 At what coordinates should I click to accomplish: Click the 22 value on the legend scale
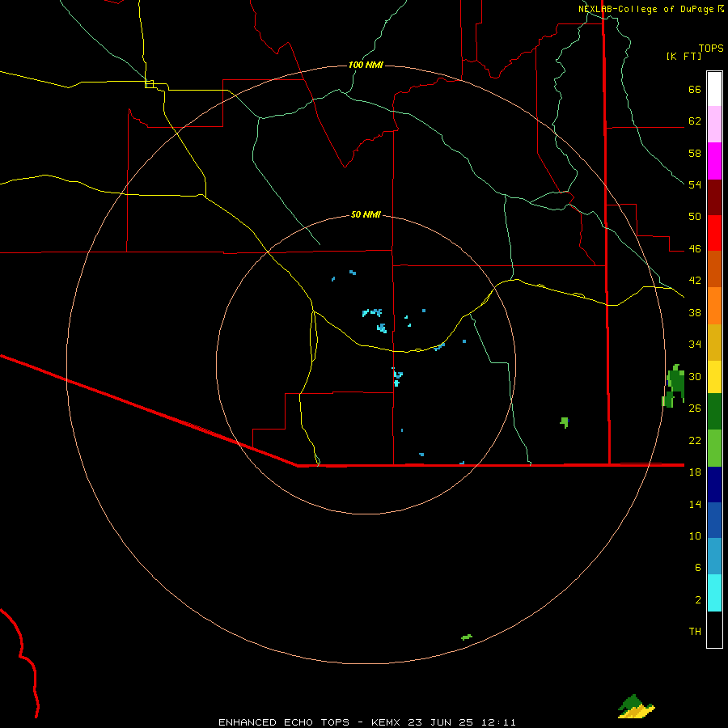tap(695, 440)
